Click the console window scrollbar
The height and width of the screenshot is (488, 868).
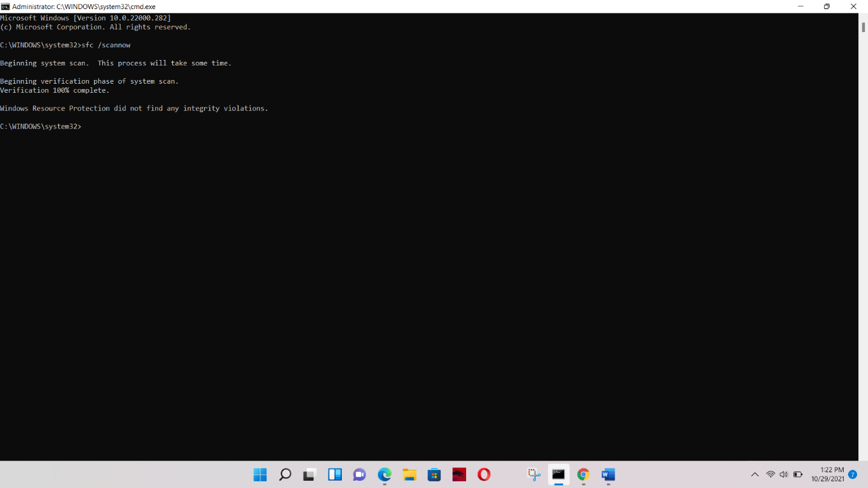(862, 27)
